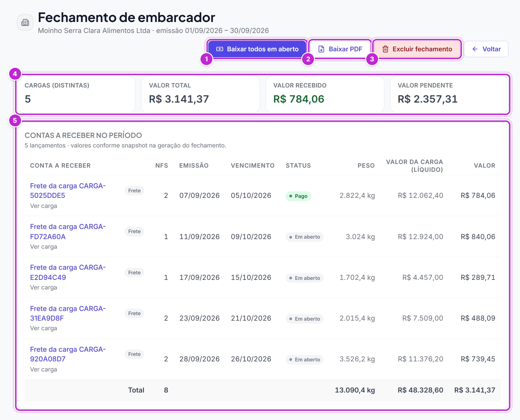This screenshot has height=420, width=520.
Task: Open link Frete da carga CARGA-FD72A60A
Action: coord(68,232)
